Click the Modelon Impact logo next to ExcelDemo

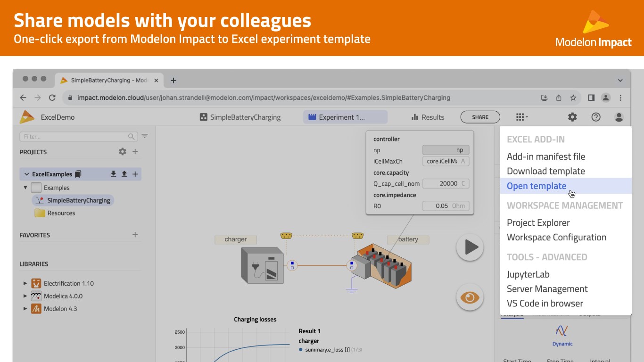pos(27,117)
